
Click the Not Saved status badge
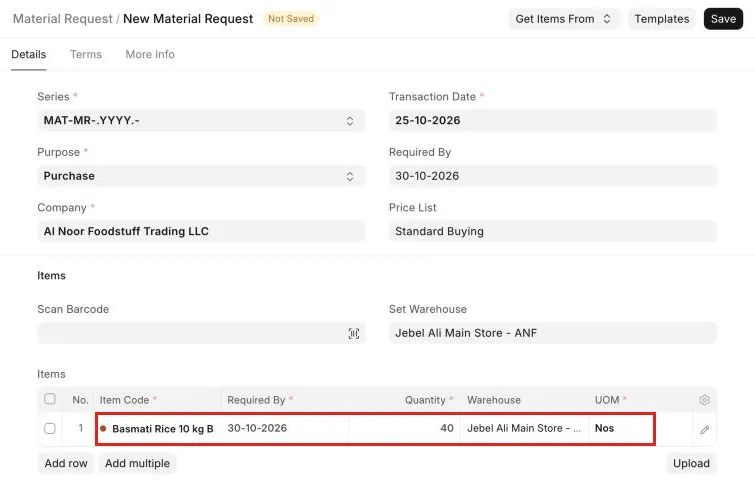291,19
